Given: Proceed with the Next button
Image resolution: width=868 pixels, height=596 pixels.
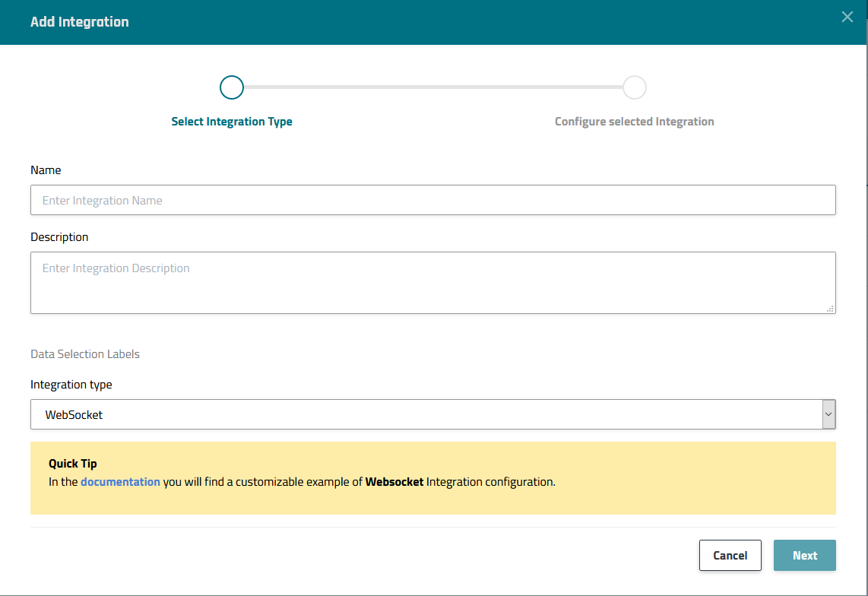Looking at the screenshot, I should [x=804, y=556].
